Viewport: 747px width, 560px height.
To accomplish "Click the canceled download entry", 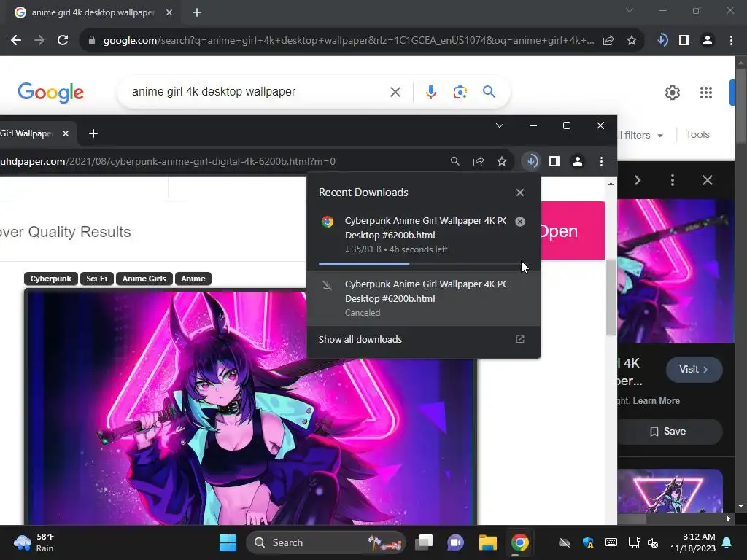I will click(424, 298).
